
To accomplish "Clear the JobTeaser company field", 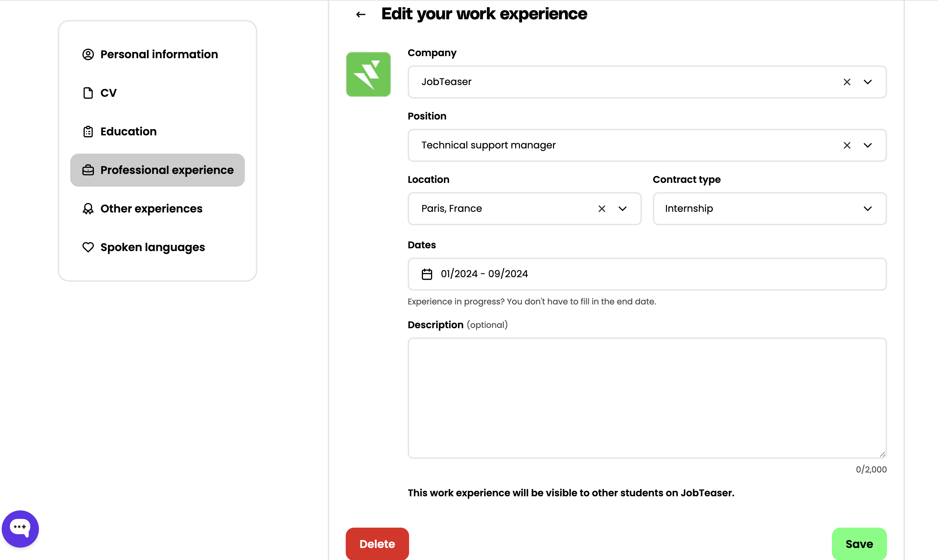I will point(847,82).
